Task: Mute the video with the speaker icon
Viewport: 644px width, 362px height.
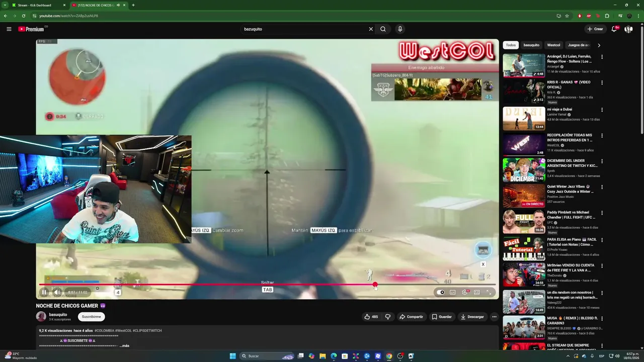Action: pyautogui.click(x=57, y=292)
